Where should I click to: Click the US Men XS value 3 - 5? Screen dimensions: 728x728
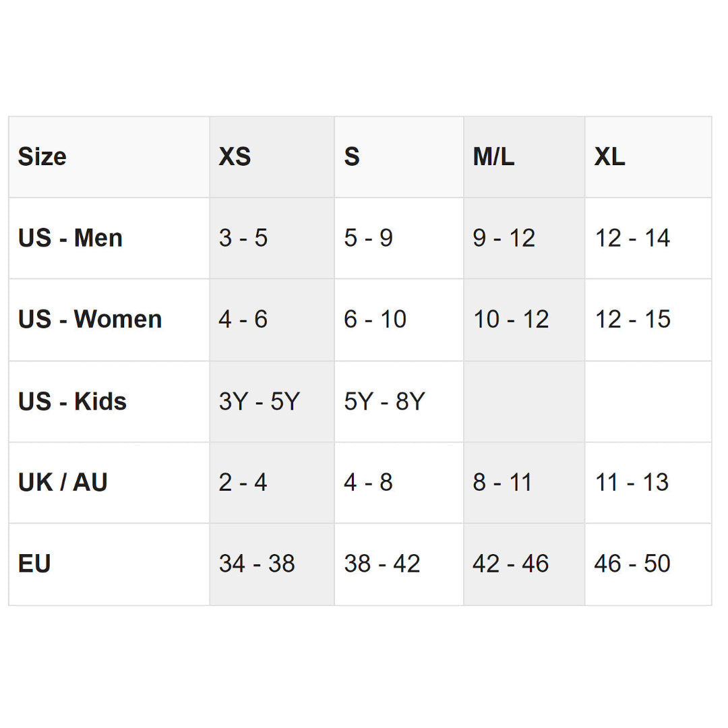point(243,238)
